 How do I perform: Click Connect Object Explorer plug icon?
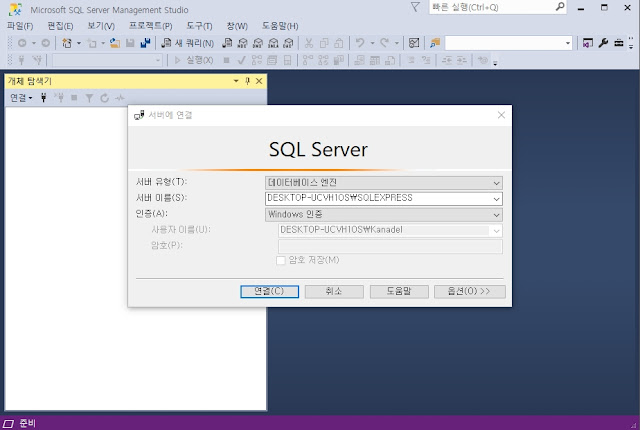pyautogui.click(x=43, y=98)
